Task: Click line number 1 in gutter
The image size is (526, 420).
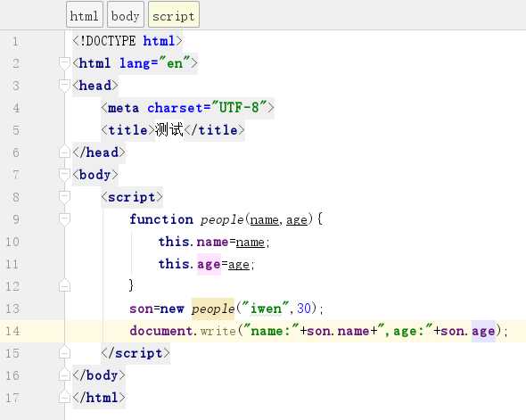Action: click(x=15, y=42)
